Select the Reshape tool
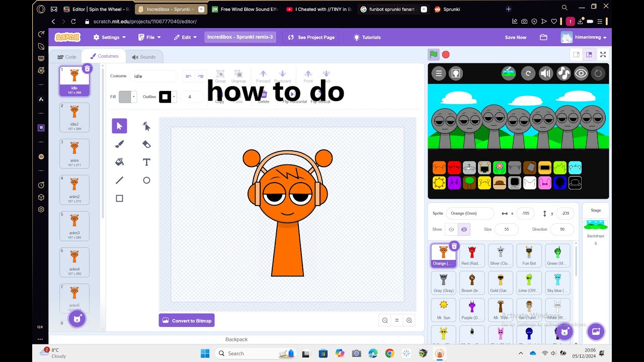This screenshot has width=644, height=362. pos(146,126)
